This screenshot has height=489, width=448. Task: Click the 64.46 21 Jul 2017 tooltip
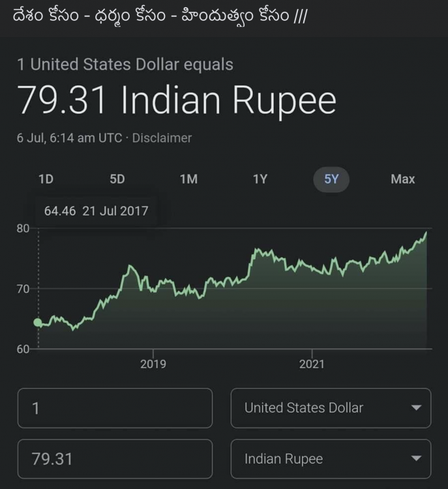coord(96,211)
